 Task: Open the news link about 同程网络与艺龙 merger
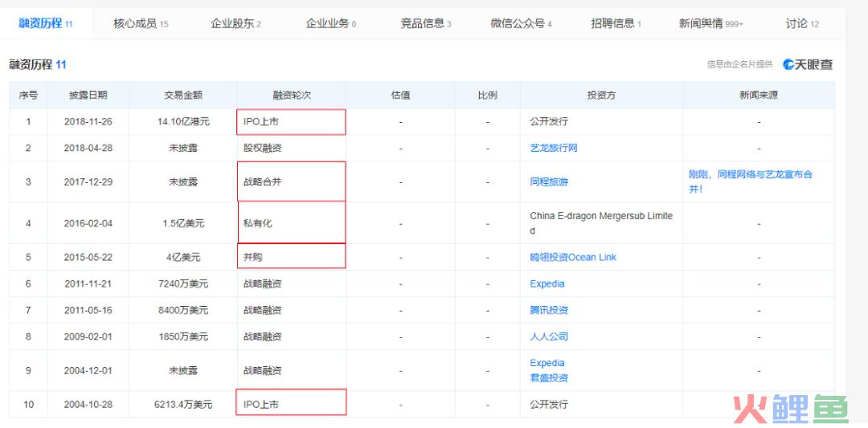[751, 181]
